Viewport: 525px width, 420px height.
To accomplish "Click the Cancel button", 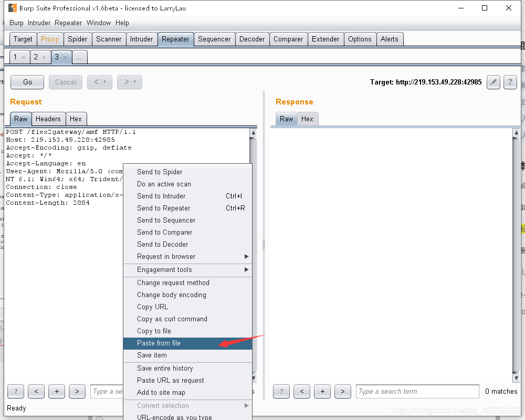I will pyautogui.click(x=66, y=82).
